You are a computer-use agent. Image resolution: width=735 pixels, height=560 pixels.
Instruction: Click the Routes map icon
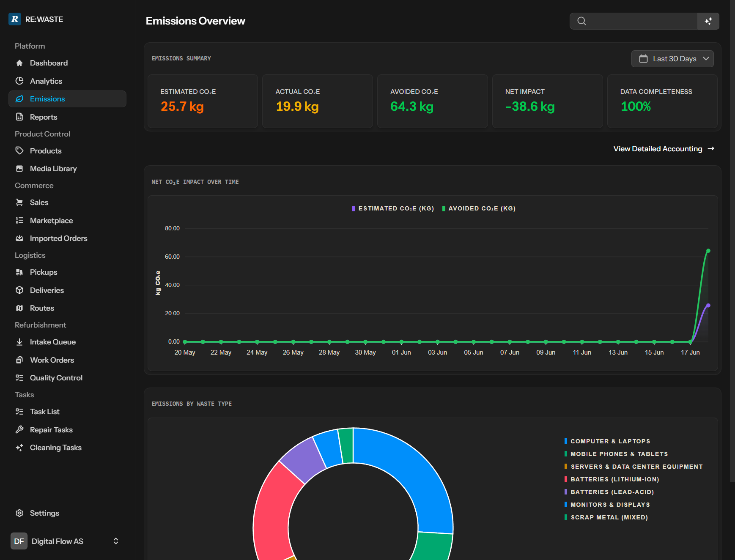19,308
